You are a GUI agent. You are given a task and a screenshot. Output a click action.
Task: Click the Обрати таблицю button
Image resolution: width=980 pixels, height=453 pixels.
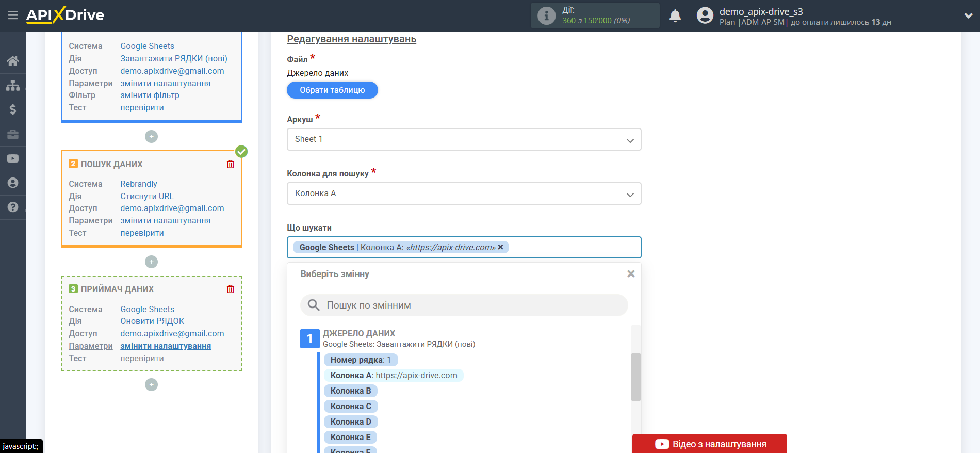click(332, 90)
